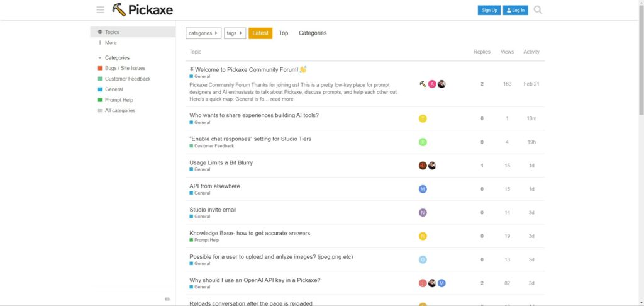The image size is (644, 306).
Task: Open 'Possible for a user to upload and anlyze images?'
Action: coord(271,257)
